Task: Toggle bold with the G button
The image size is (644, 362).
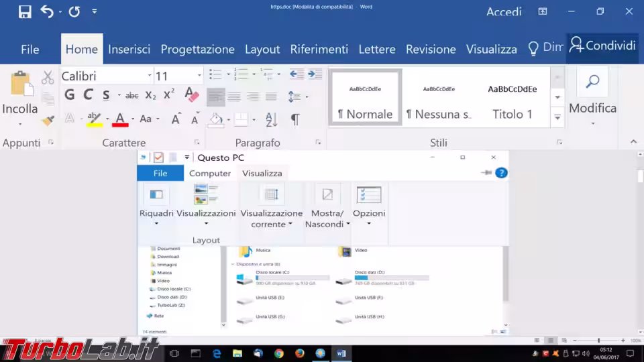Action: tap(69, 95)
